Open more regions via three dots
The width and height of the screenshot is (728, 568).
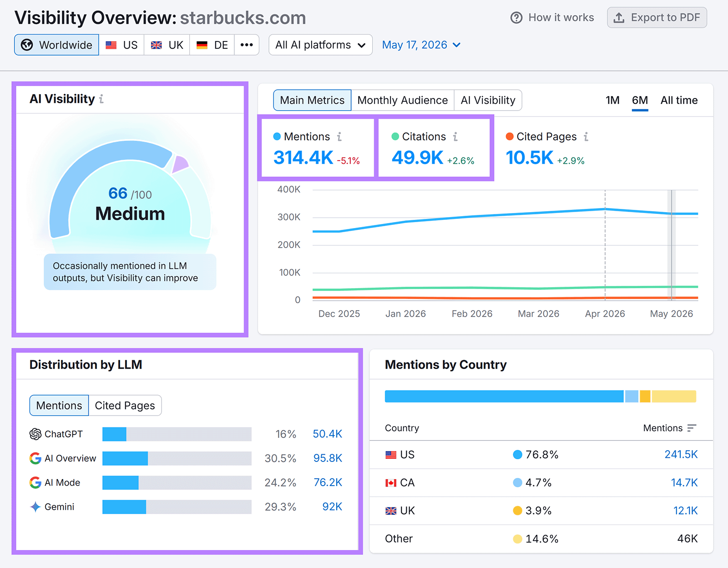[x=247, y=45]
